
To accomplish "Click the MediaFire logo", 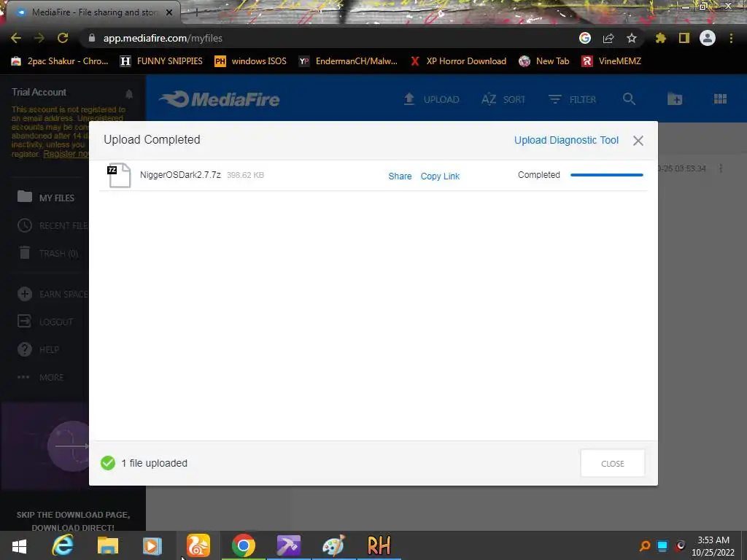I will click(220, 99).
